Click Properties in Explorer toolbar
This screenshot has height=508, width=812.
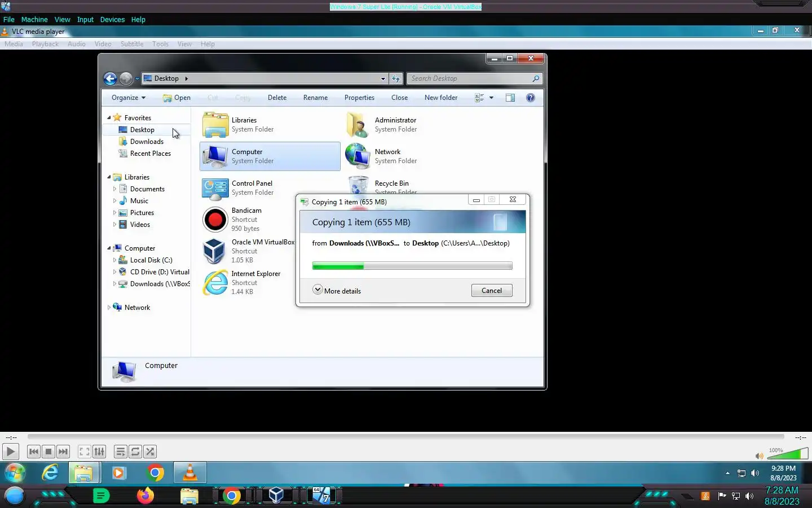click(x=359, y=98)
